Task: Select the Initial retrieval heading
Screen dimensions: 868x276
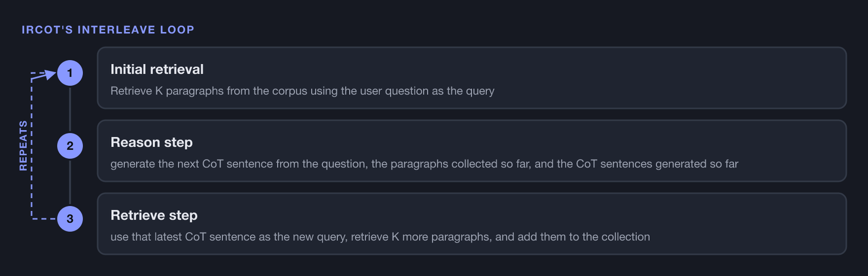Action: (157, 69)
